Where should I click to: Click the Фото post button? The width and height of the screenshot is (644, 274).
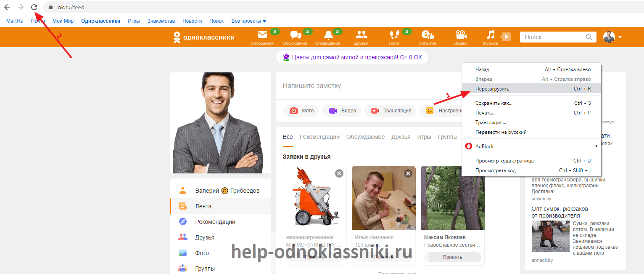tap(301, 111)
